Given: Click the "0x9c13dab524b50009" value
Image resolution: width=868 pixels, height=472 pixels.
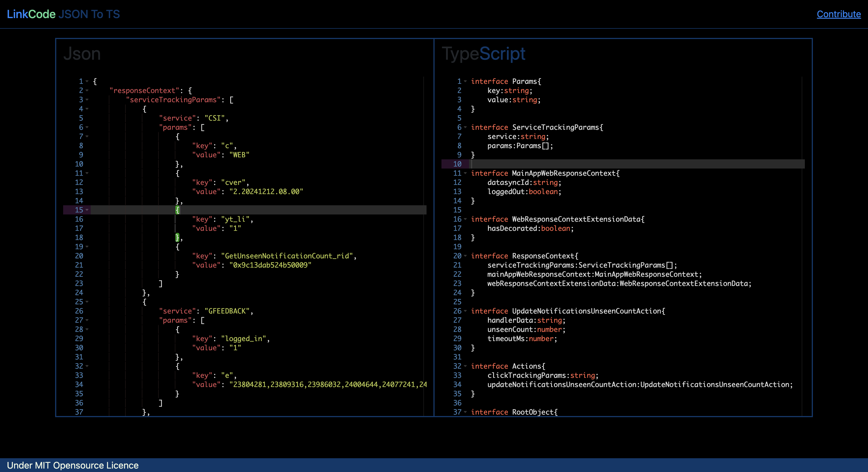Looking at the screenshot, I should pyautogui.click(x=270, y=265).
